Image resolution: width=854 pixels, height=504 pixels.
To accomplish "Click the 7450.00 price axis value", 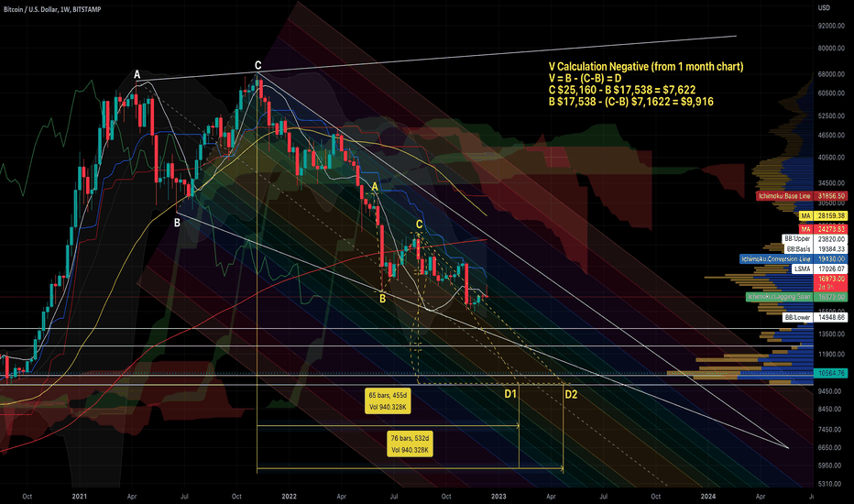I will (x=829, y=430).
